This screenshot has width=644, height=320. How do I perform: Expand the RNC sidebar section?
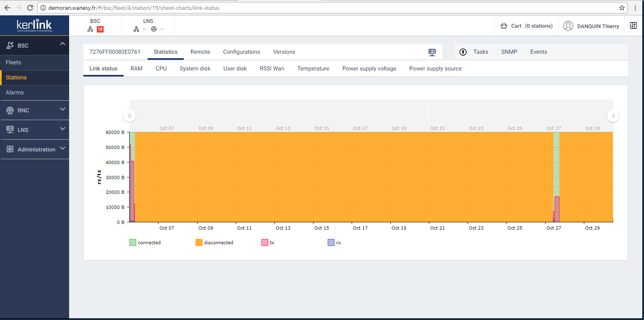coord(62,109)
